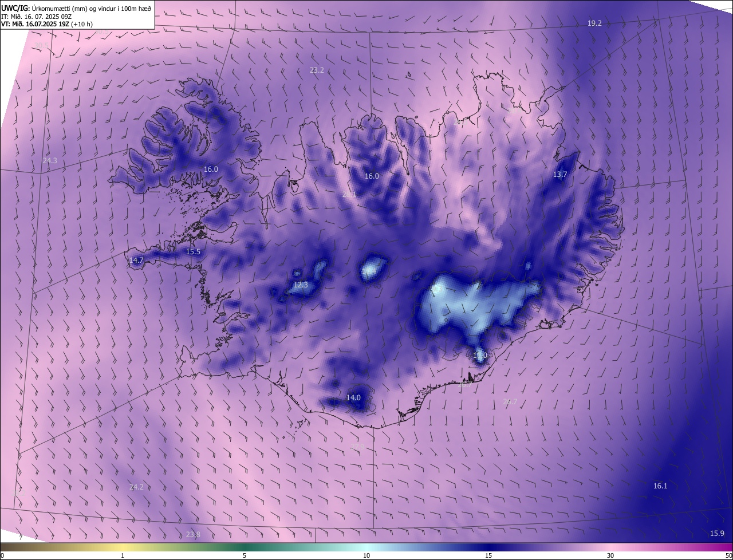Click the 15.5 value on the map

click(194, 252)
